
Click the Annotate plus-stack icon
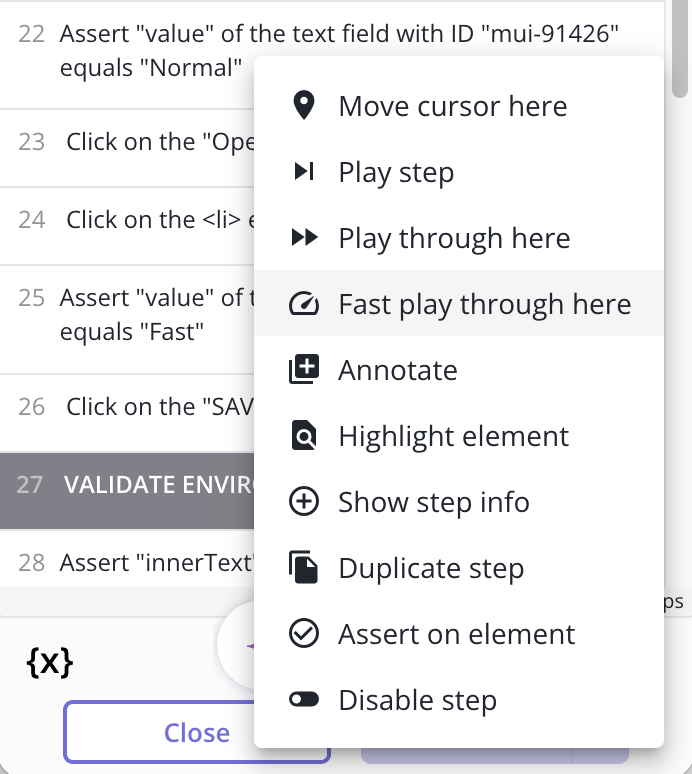coord(304,369)
